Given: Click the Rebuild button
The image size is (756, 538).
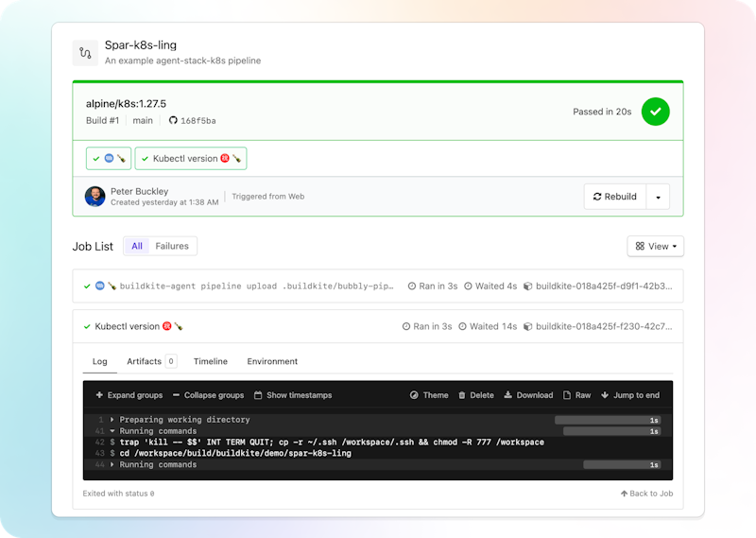Looking at the screenshot, I should (x=615, y=197).
